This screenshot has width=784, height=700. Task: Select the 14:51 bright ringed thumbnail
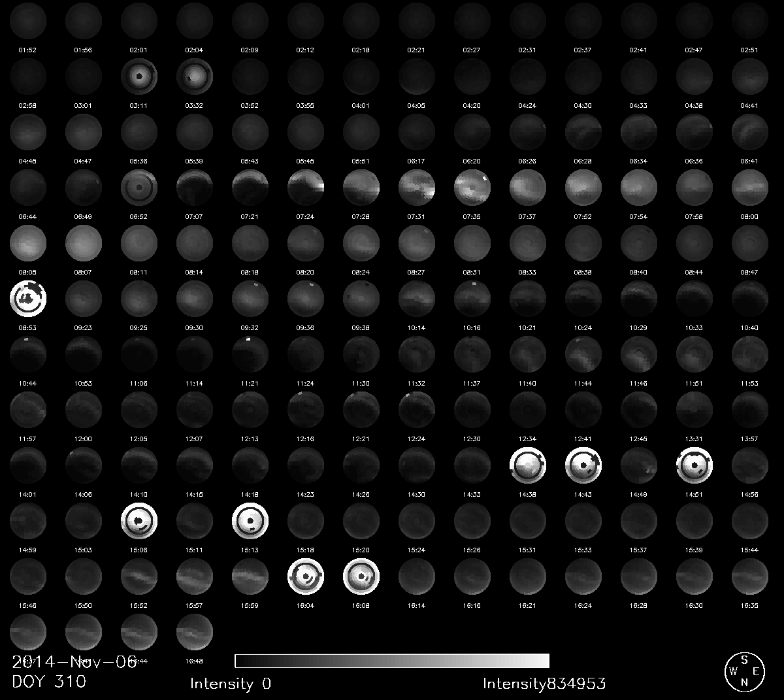694,465
